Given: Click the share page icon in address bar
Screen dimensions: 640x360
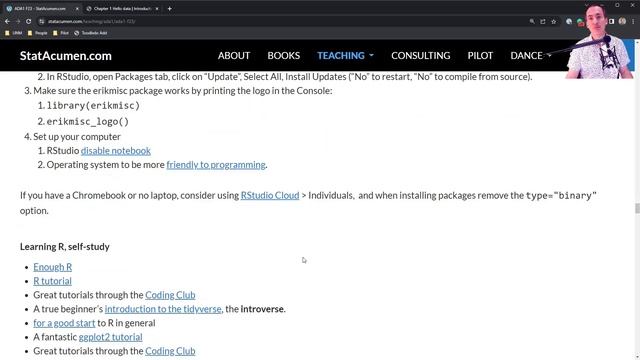Looking at the screenshot, I should click(543, 21).
